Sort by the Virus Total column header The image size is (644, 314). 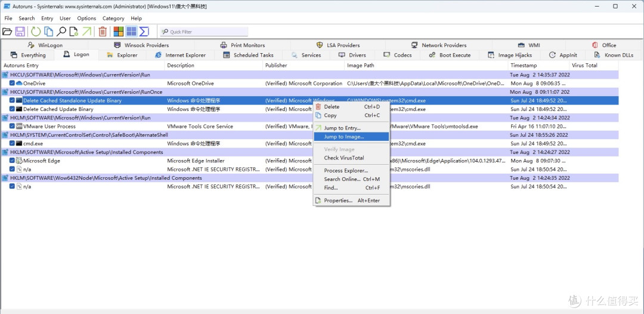pos(594,65)
